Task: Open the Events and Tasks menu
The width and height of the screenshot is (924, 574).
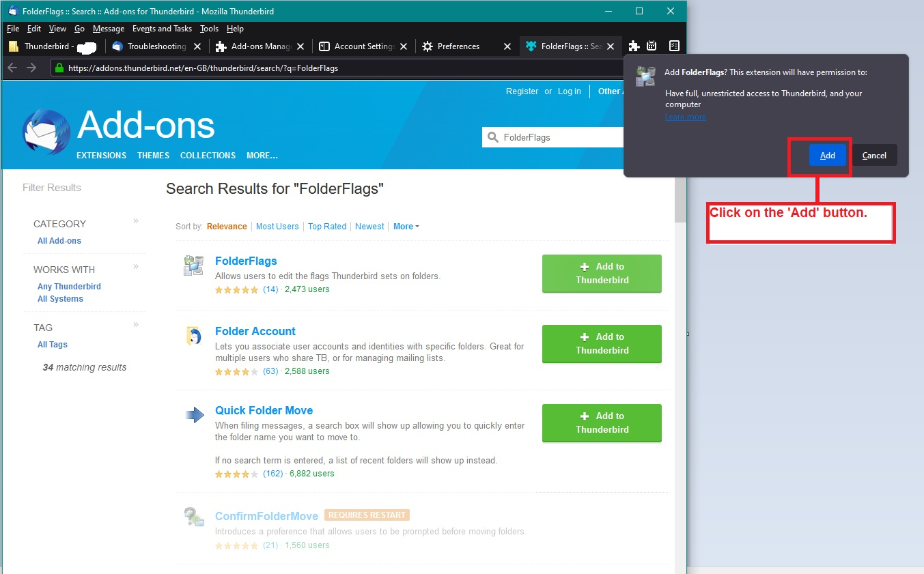Action: [163, 29]
